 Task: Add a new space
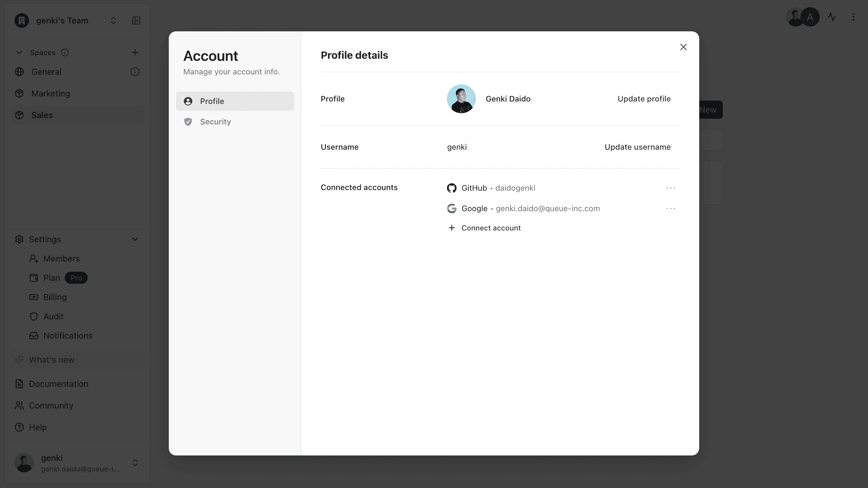[135, 52]
